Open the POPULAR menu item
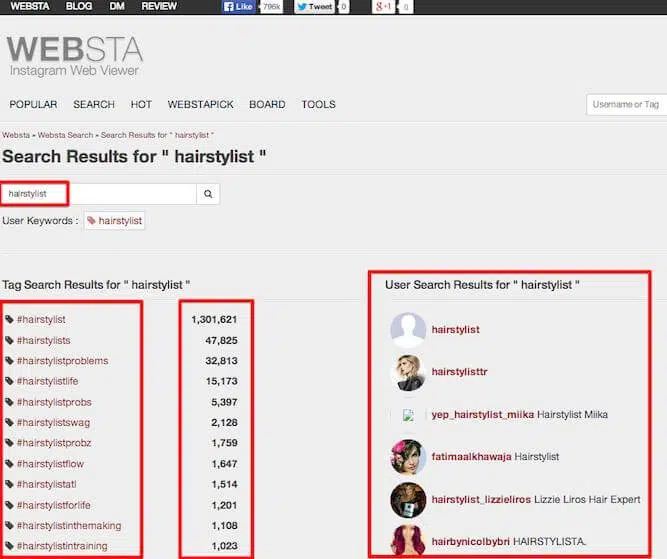The image size is (667, 559). [x=33, y=104]
